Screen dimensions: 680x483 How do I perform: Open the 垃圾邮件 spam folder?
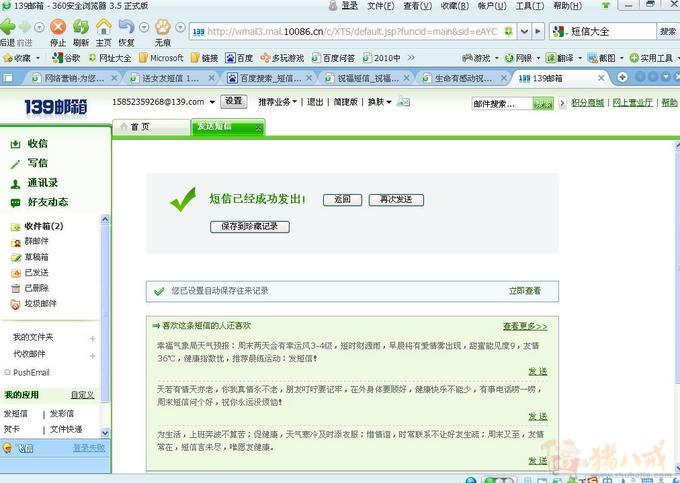coord(34,304)
